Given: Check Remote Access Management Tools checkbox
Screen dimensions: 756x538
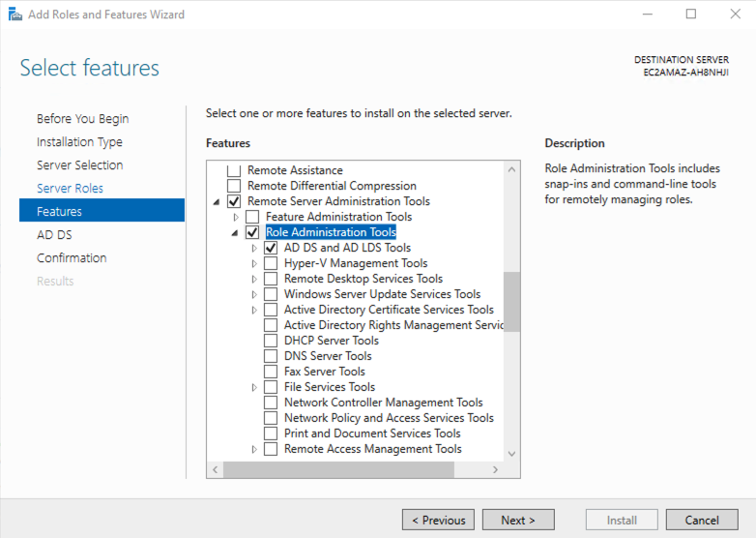Looking at the screenshot, I should [271, 448].
